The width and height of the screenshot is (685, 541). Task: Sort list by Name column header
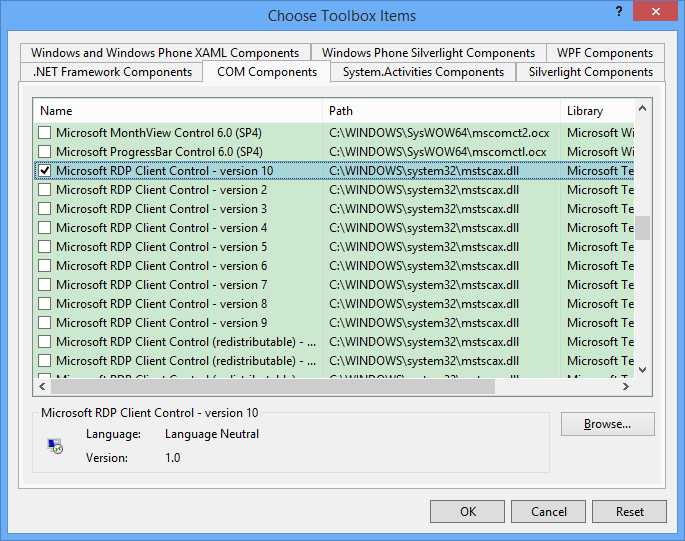(x=178, y=111)
